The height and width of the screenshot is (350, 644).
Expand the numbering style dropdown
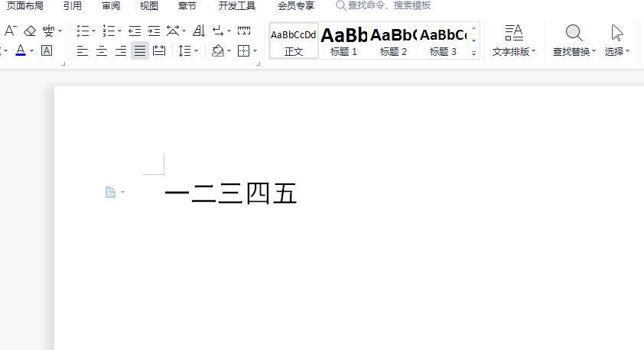point(119,31)
